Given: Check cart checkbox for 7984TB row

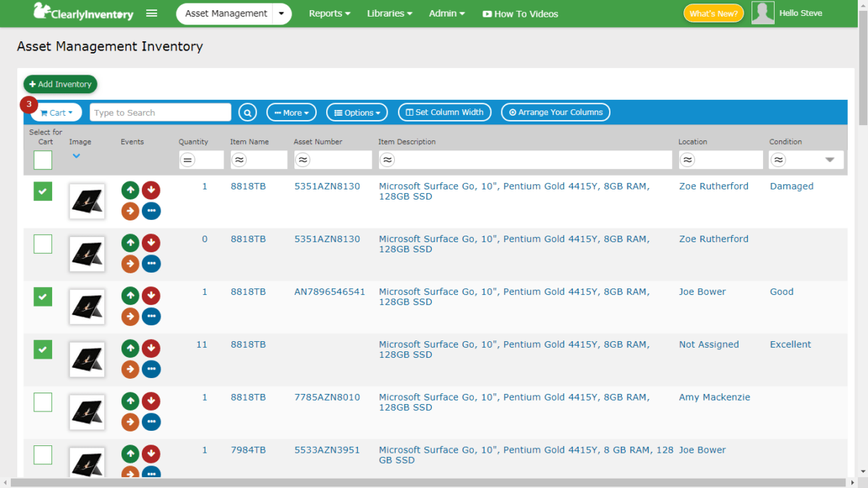Looking at the screenshot, I should pyautogui.click(x=43, y=455).
